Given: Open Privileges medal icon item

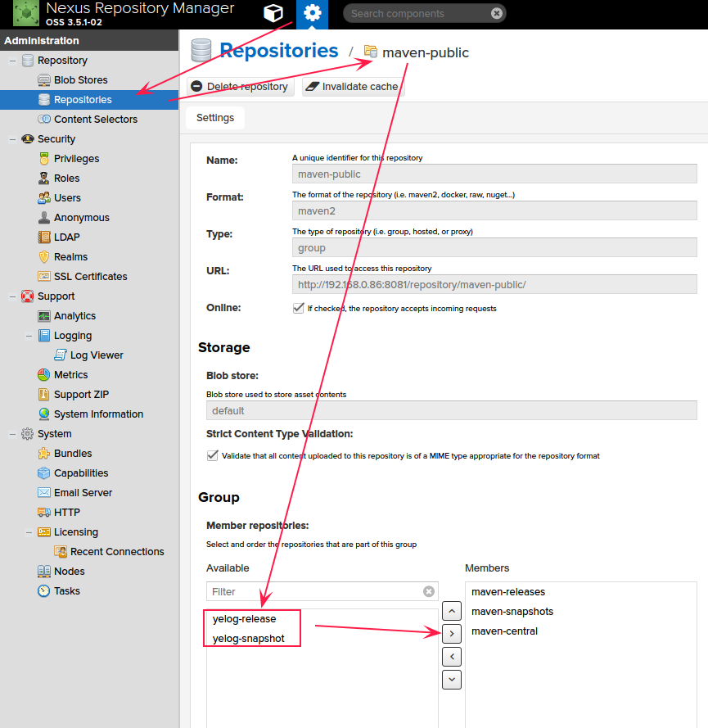Looking at the screenshot, I should [x=44, y=159].
